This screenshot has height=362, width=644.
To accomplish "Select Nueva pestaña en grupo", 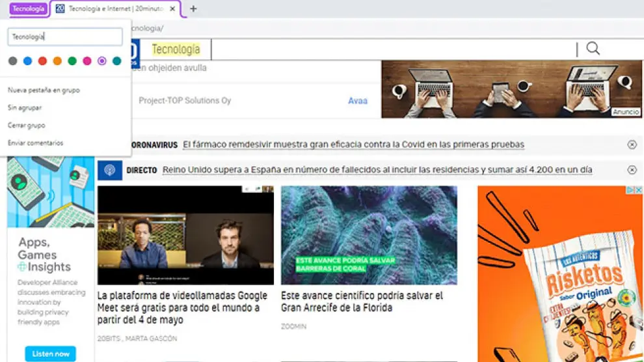I will 44,90.
